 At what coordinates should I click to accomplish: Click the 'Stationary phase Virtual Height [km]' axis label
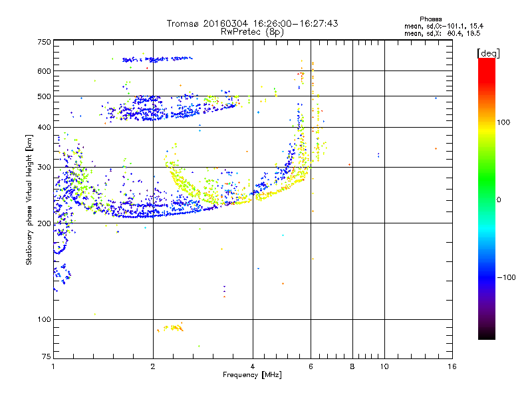(29, 200)
